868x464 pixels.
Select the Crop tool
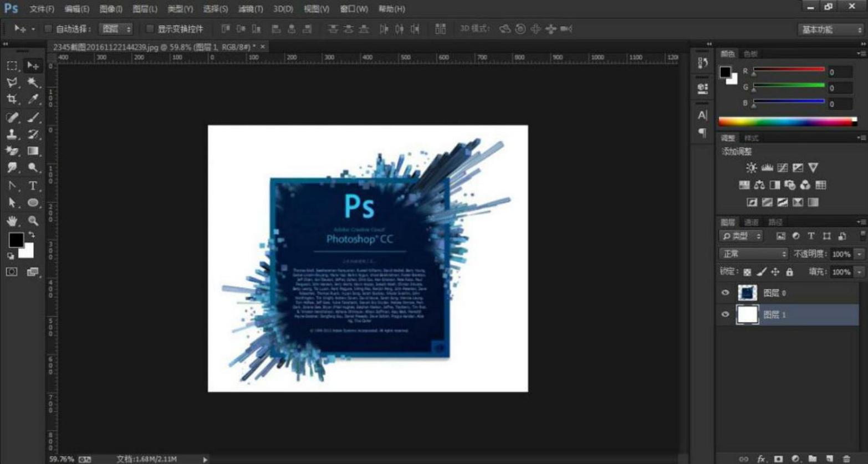pyautogui.click(x=12, y=100)
